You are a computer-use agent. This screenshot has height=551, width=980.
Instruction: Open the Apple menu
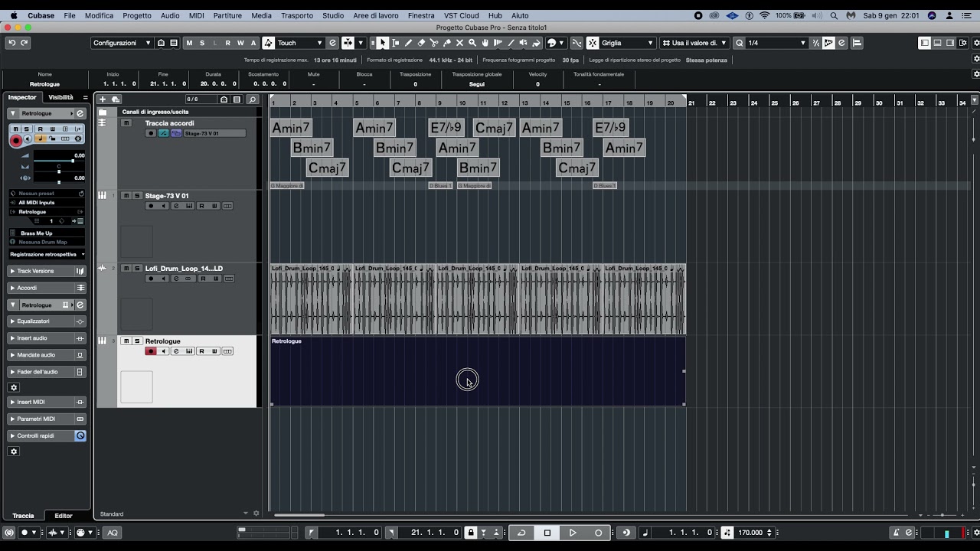pyautogui.click(x=13, y=15)
